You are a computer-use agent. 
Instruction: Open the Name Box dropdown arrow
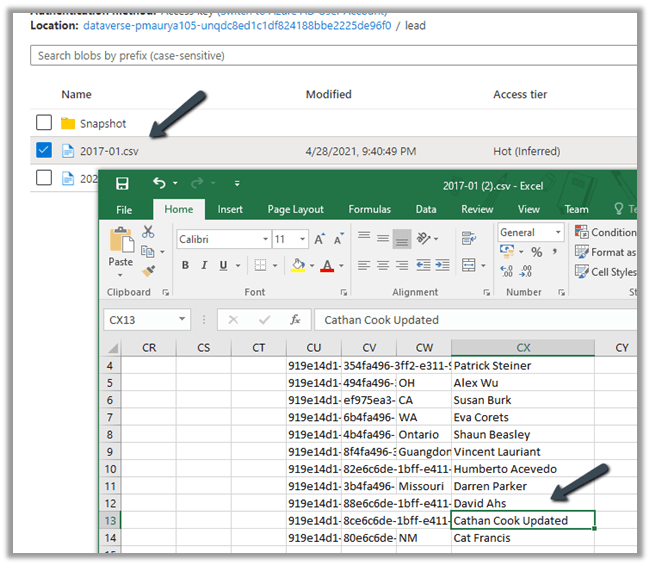(182, 320)
